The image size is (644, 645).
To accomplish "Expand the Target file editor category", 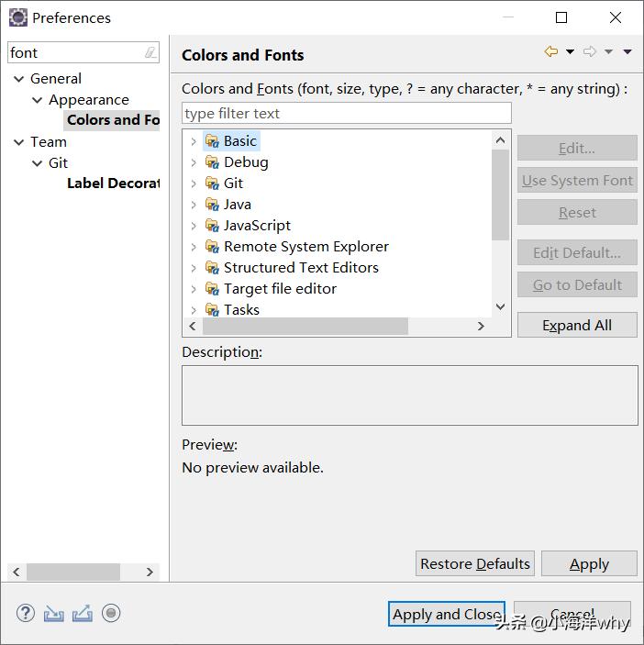I will (194, 289).
